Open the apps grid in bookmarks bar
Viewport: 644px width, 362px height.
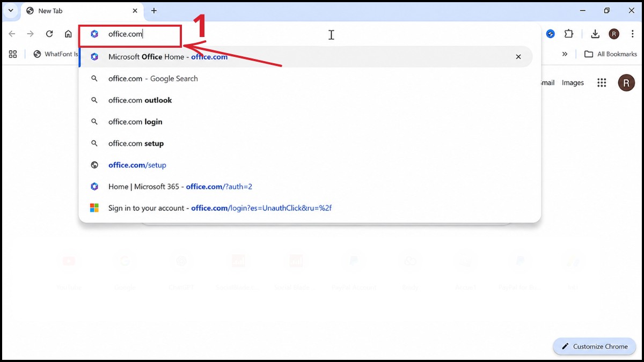[13, 54]
